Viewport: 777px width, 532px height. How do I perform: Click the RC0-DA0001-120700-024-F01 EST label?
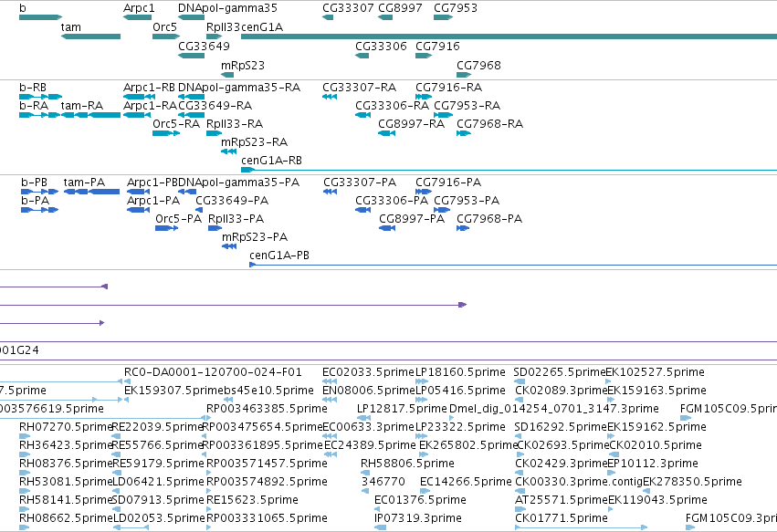point(213,372)
